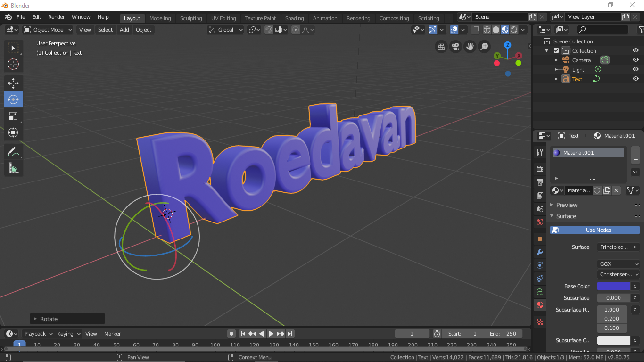Toggle the camera view button

[455, 47]
